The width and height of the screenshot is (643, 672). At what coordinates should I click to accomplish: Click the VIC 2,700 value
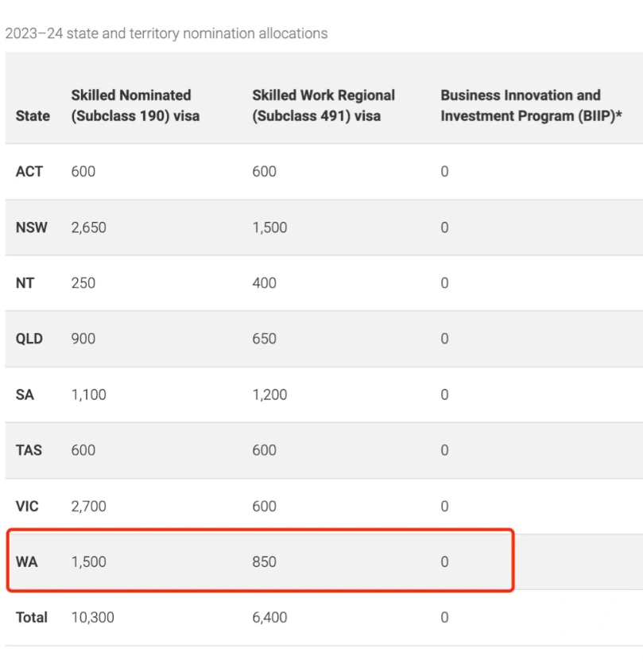pos(89,506)
